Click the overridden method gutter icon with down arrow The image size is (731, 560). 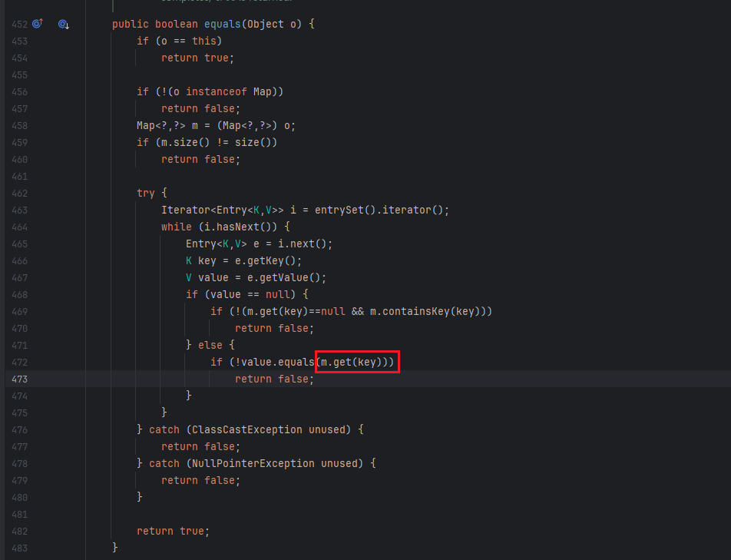tap(64, 25)
